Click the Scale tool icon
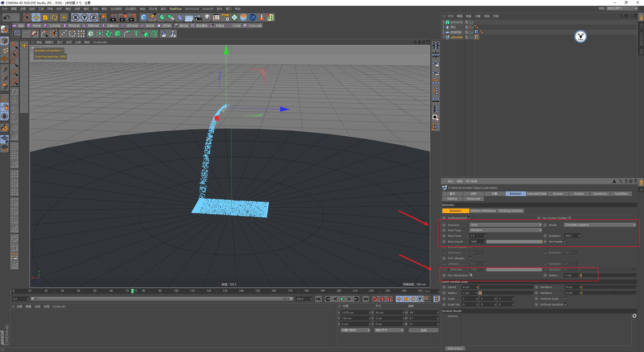The width and height of the screenshot is (644, 352). (x=46, y=17)
